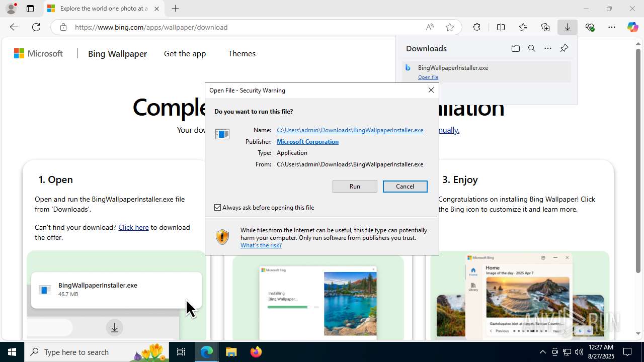Open downloads folder from Downloads panel
This screenshot has height=362, width=644.
(x=515, y=48)
